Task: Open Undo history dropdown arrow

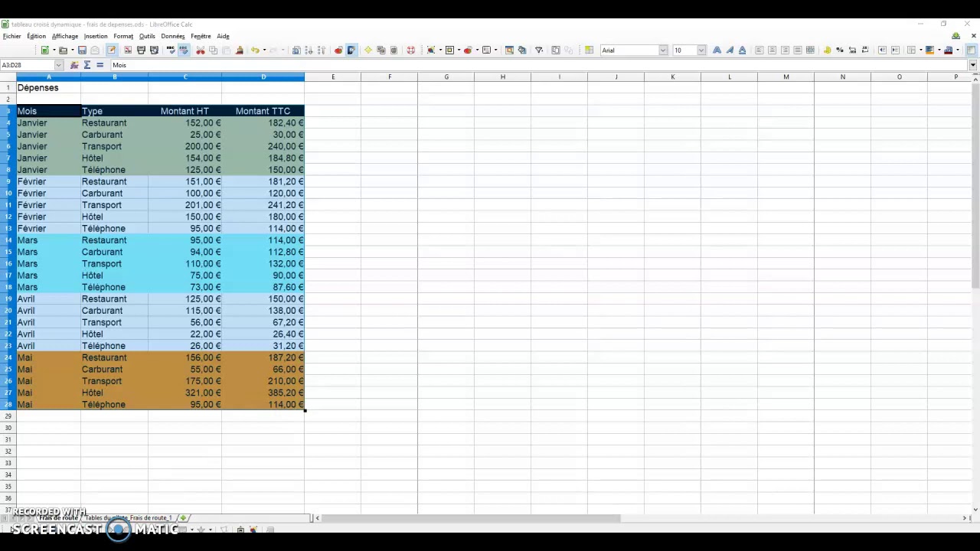Action: click(x=264, y=50)
